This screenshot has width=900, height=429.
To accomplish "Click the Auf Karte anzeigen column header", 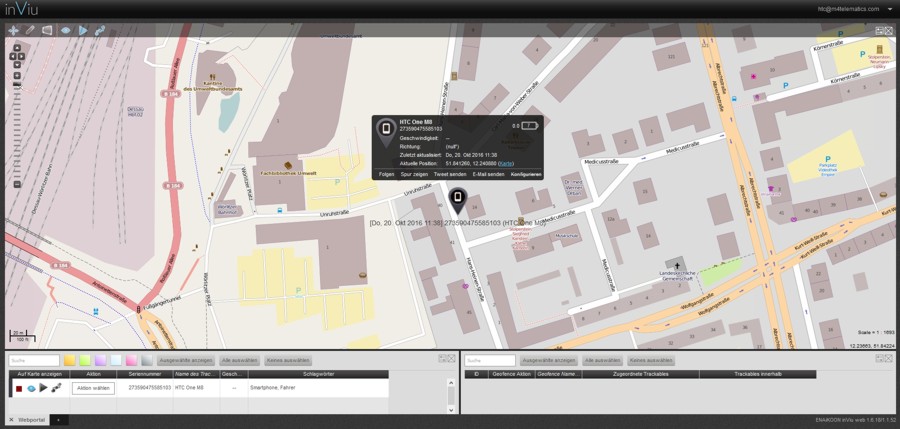I will pyautogui.click(x=40, y=374).
